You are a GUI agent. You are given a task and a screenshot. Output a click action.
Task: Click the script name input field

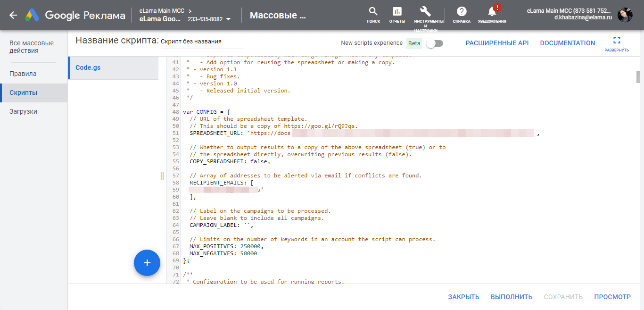202,42
